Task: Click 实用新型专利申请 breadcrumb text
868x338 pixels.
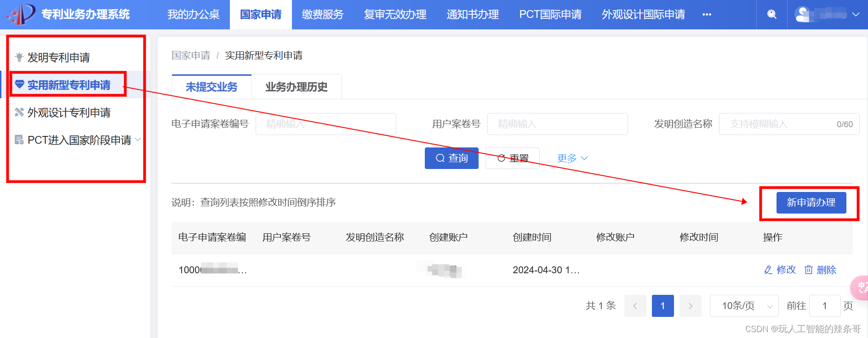Action: point(263,56)
